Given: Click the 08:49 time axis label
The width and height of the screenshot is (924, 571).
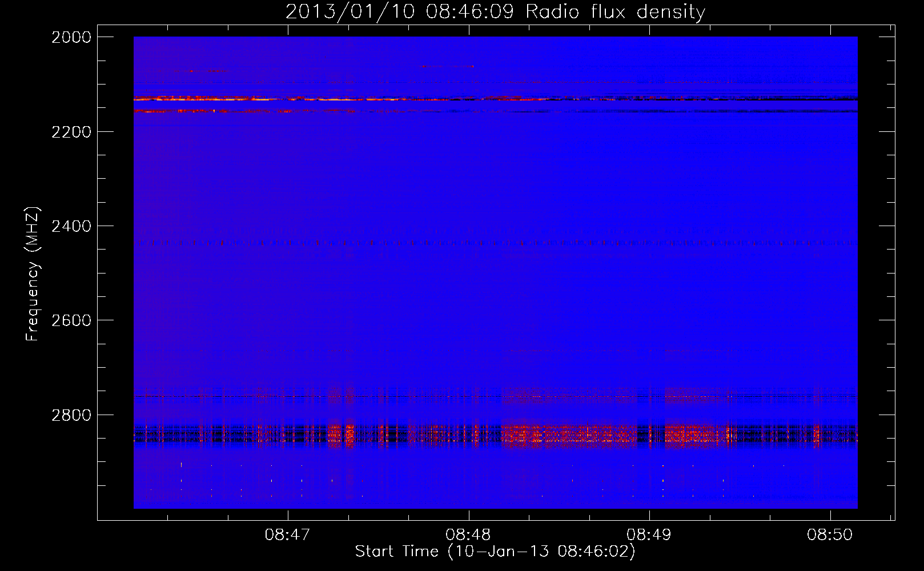Looking at the screenshot, I should (649, 535).
